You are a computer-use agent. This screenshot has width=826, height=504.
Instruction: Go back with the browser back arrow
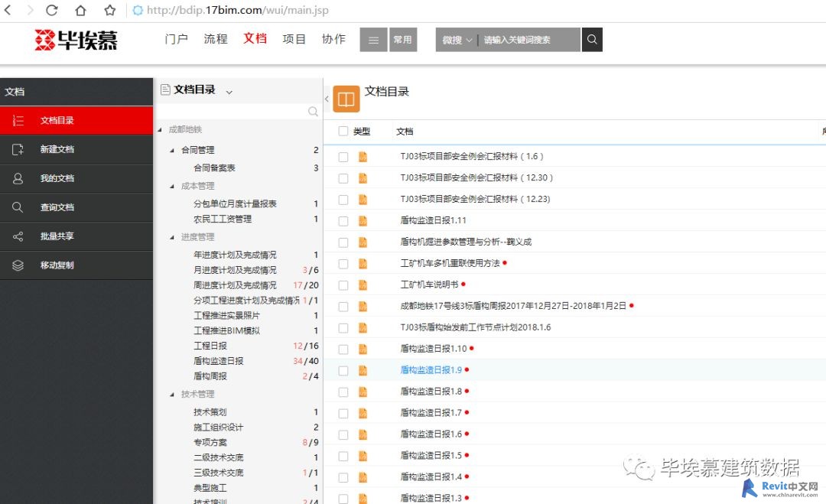8,10
